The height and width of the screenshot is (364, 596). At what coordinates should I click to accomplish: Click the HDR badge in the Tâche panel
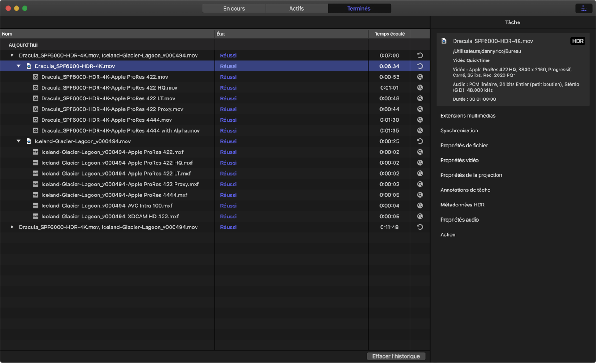(x=578, y=41)
